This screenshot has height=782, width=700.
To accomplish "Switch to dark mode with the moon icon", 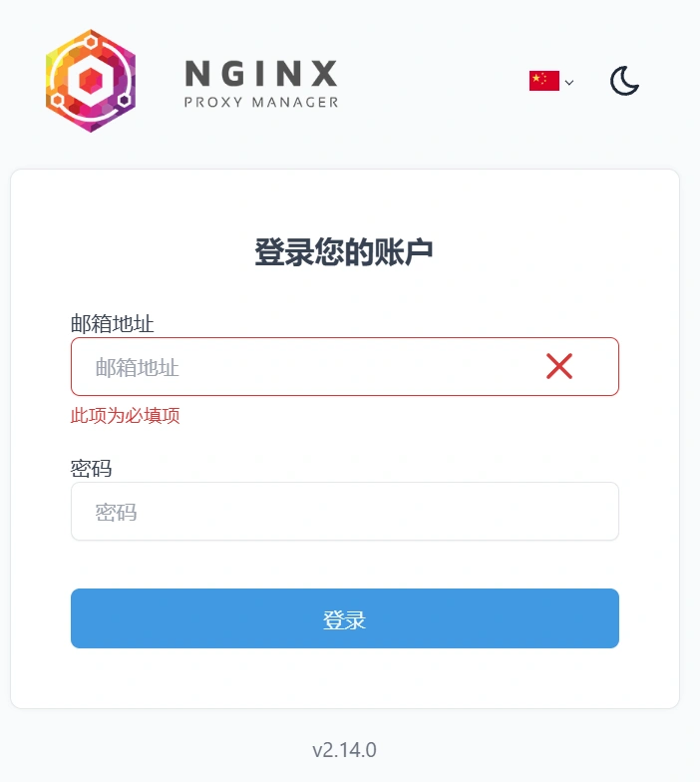I will coord(624,80).
